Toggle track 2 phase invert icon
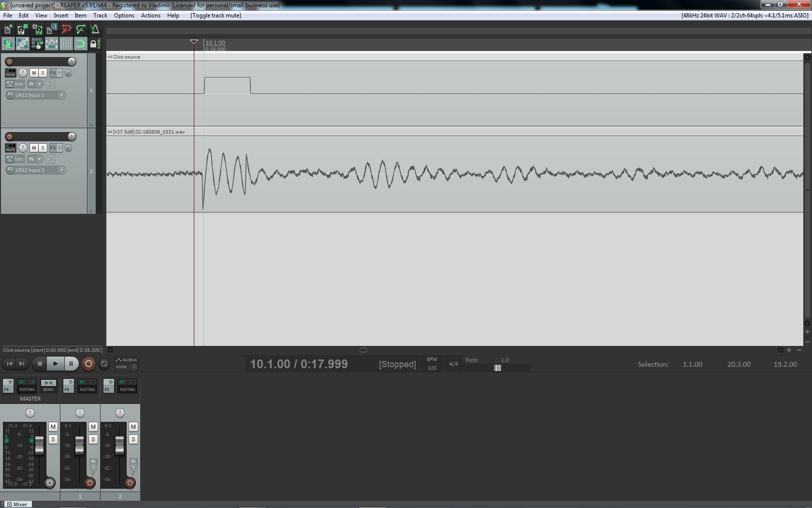The image size is (812, 508). pyautogui.click(x=69, y=148)
